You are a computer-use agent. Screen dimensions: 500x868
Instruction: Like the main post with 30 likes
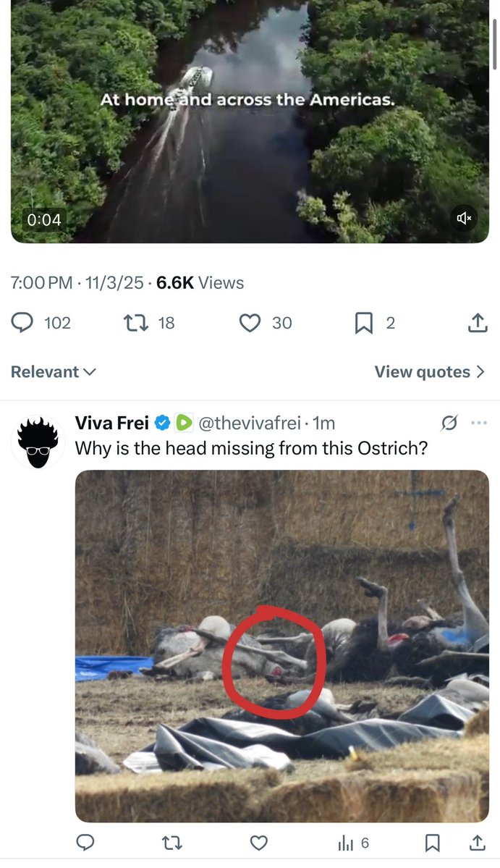pos(250,323)
